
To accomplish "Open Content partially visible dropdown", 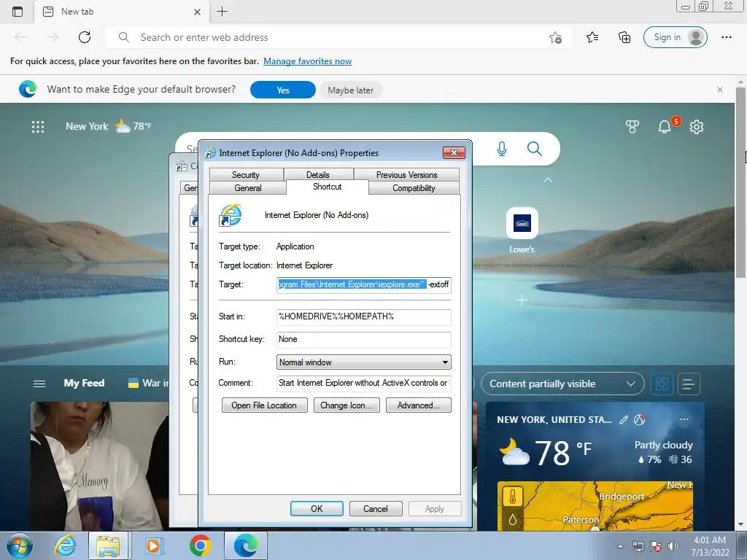I will [x=562, y=384].
